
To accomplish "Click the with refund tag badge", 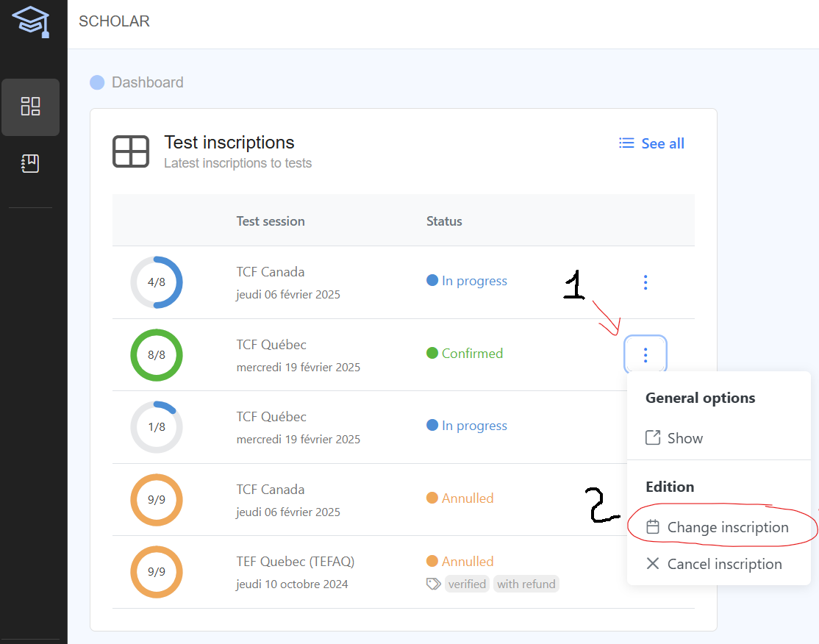I will tap(526, 584).
